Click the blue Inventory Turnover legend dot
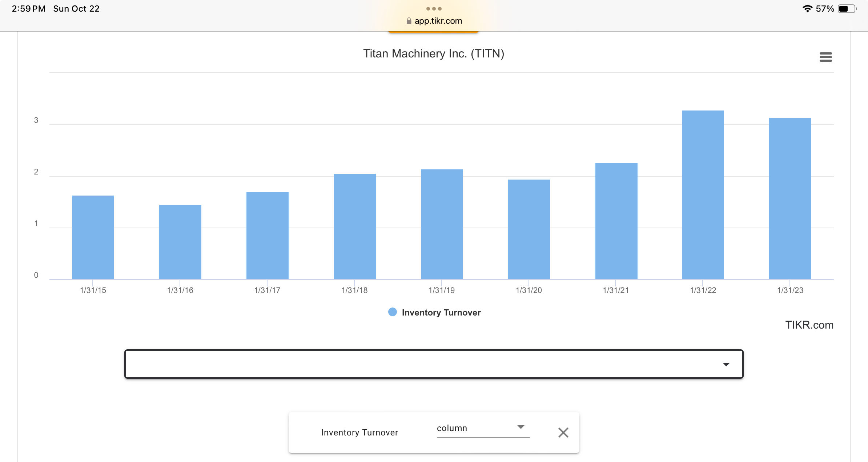 click(392, 312)
